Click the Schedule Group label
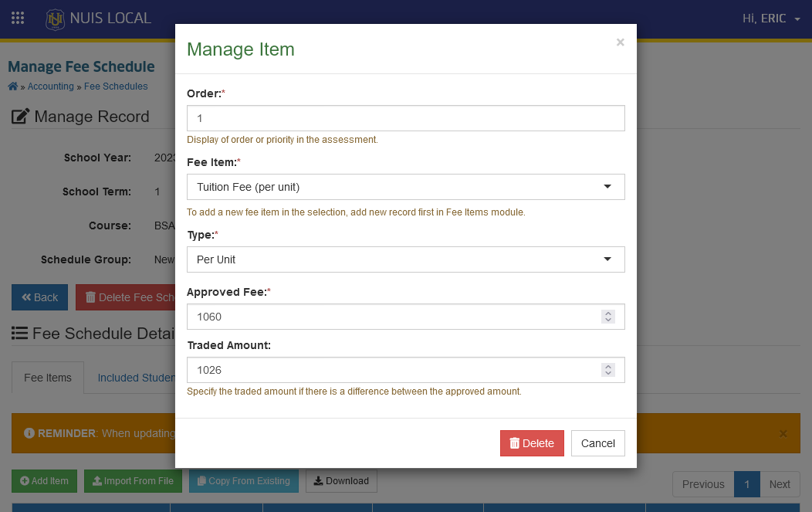Screen dimensions: 812x512 click(86, 259)
